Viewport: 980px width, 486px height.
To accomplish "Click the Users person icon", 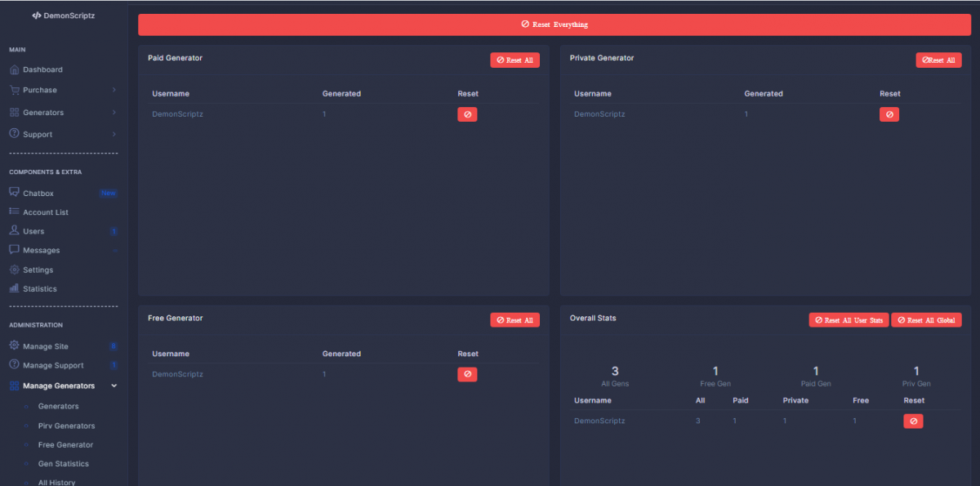I will click(x=15, y=231).
